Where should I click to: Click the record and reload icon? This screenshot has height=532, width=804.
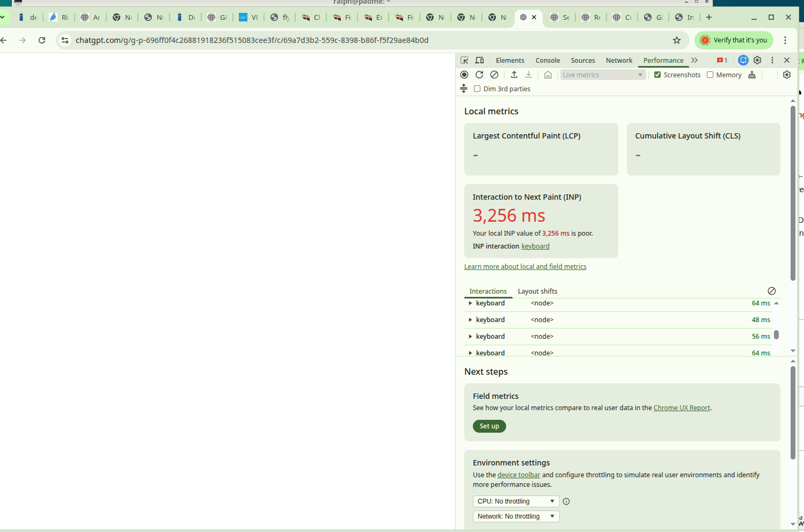click(x=479, y=75)
